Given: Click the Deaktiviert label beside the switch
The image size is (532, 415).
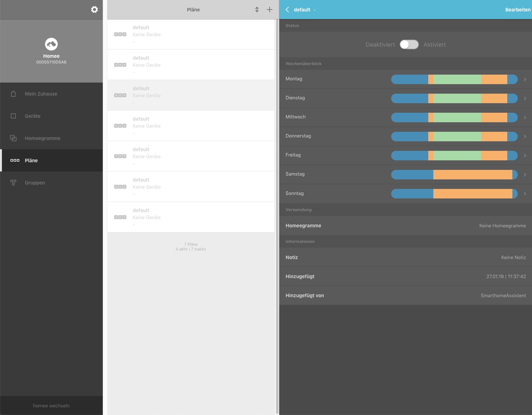Looking at the screenshot, I should click(380, 45).
